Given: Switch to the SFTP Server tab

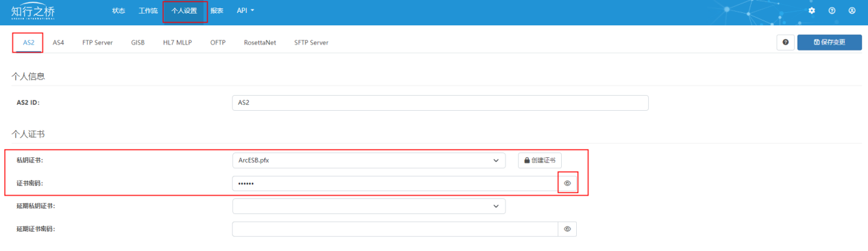Looking at the screenshot, I should click(x=311, y=42).
